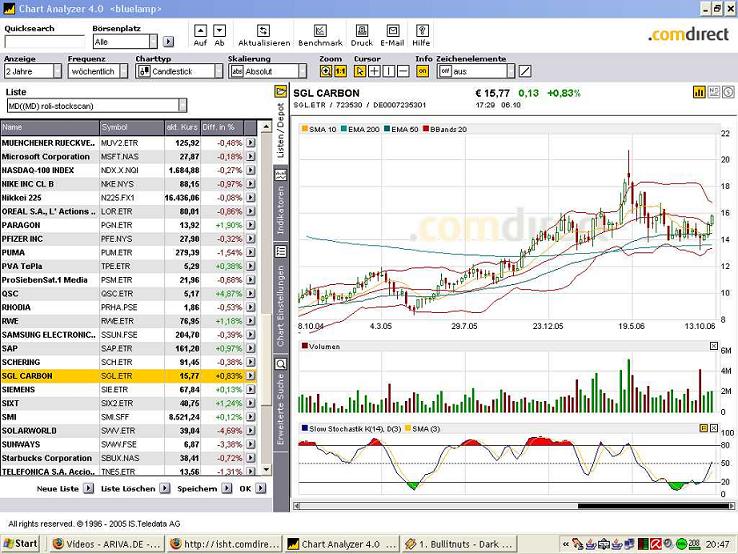Open Slow Stochastik settings yellow icon

point(704,428)
